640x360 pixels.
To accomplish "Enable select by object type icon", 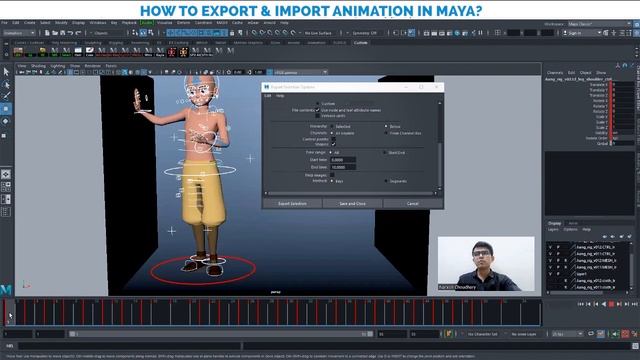I will 143,33.
